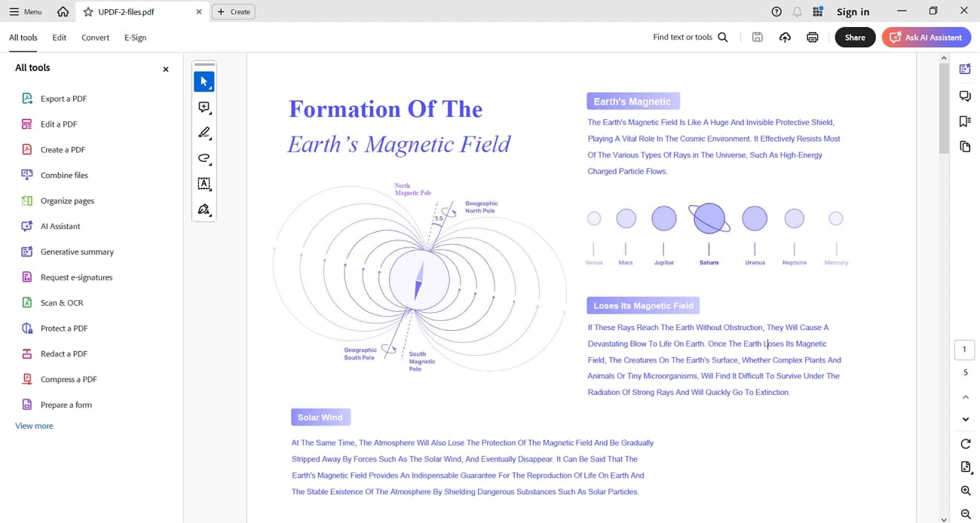Open the E-Sign tab
This screenshot has height=523, width=980.
135,38
